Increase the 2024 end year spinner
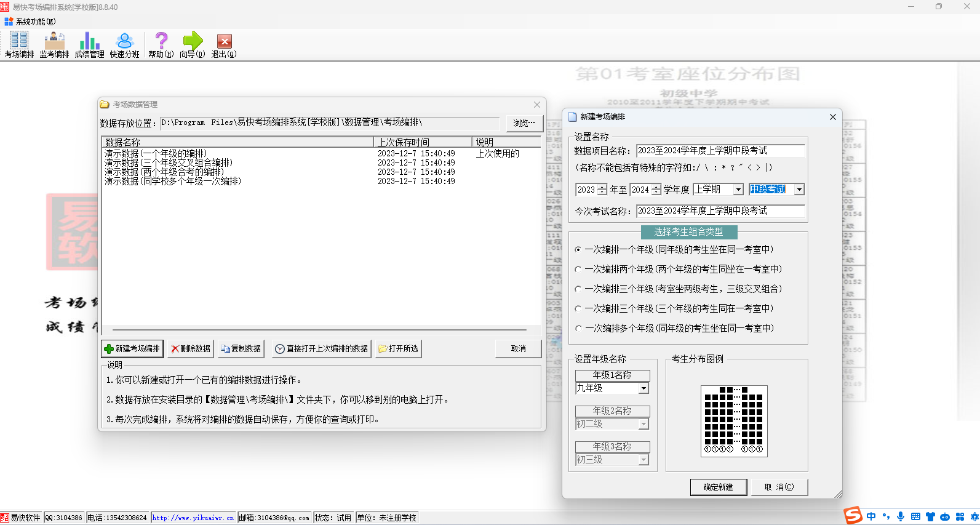Image resolution: width=980 pixels, height=525 pixels. click(x=656, y=187)
